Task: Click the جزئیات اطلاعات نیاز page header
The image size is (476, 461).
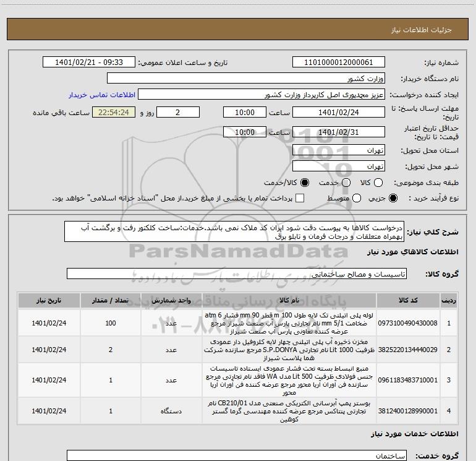Action: point(421,30)
